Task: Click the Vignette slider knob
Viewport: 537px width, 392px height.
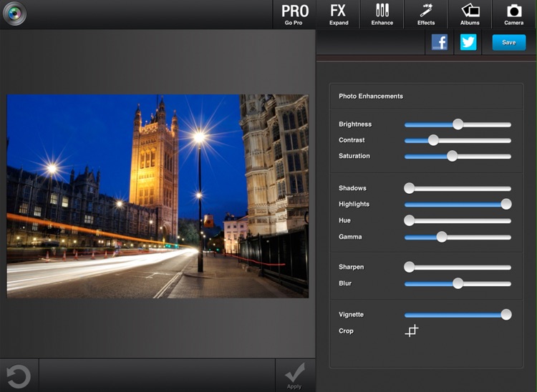Action: [506, 315]
